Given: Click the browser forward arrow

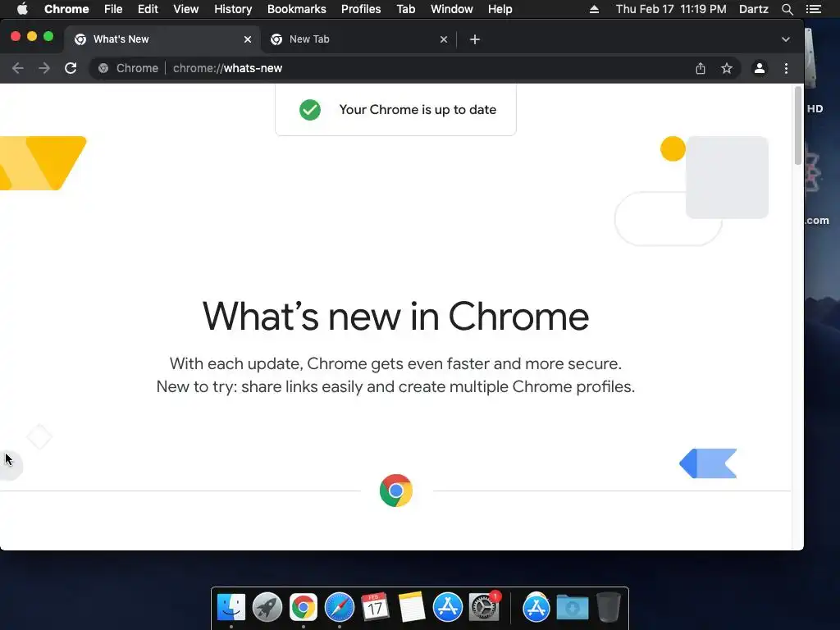Looking at the screenshot, I should (44, 68).
